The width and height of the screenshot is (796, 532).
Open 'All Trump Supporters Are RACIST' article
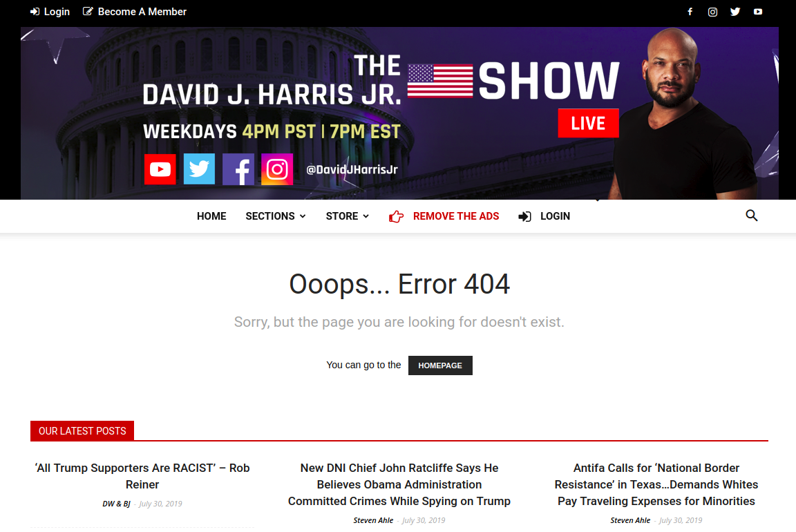[142, 476]
